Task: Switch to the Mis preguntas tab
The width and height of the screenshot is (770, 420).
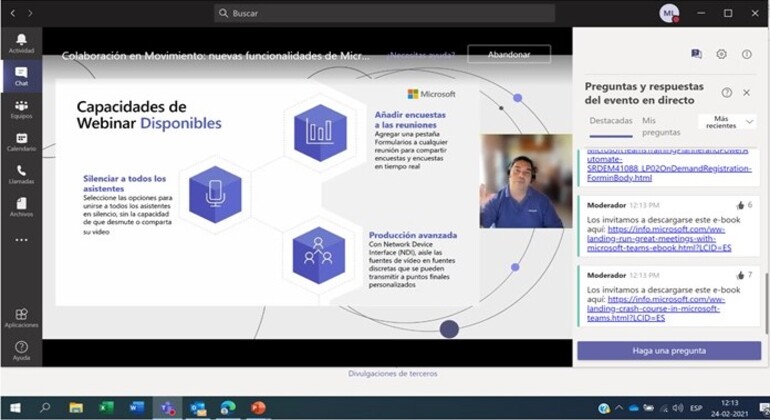Action: click(x=661, y=126)
